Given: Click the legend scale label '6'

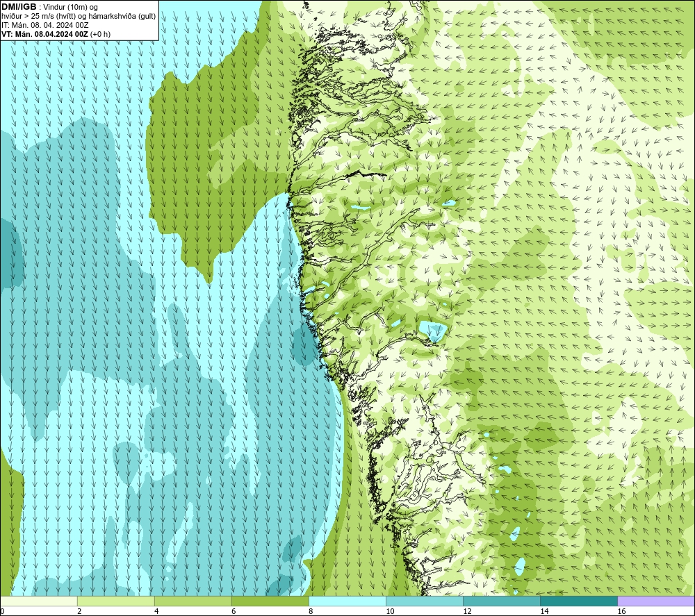Looking at the screenshot, I should click(234, 612).
